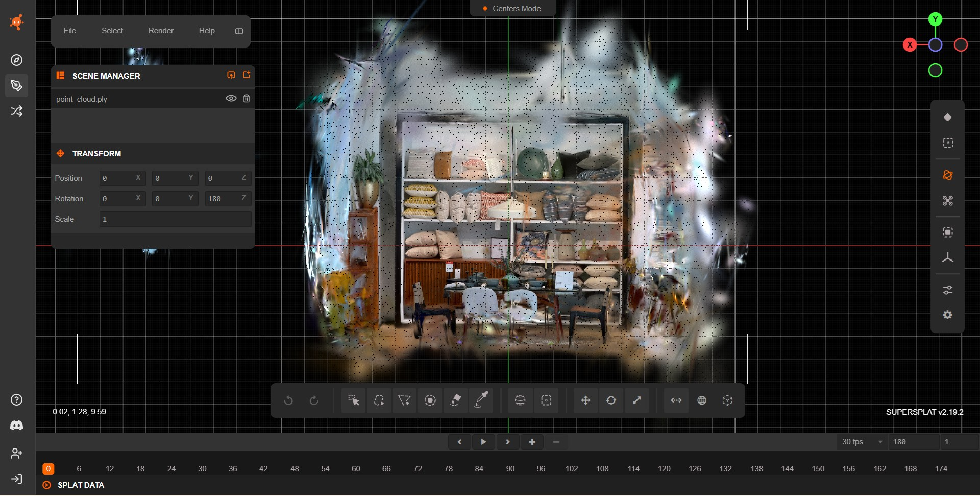
Task: Enable drone fly camera mode
Action: tap(948, 201)
